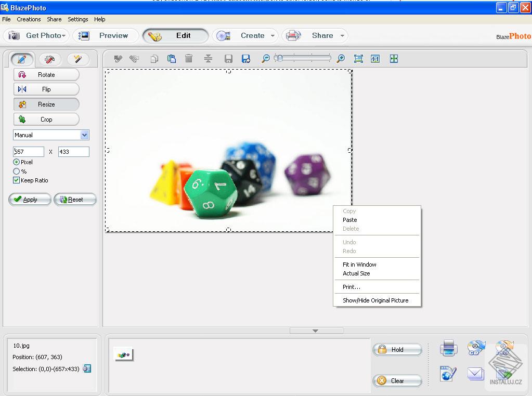Click the trash delete icon
This screenshot has height=396, width=532.
click(189, 59)
